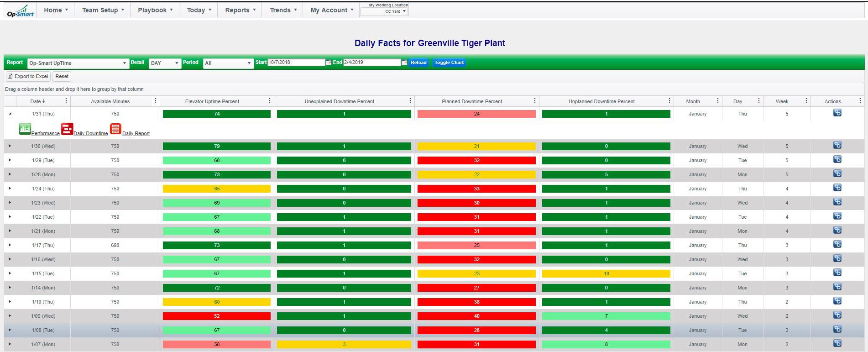Collapse the expanded 1/31 (Thu) row
This screenshot has width=868, height=352.
tap(10, 114)
